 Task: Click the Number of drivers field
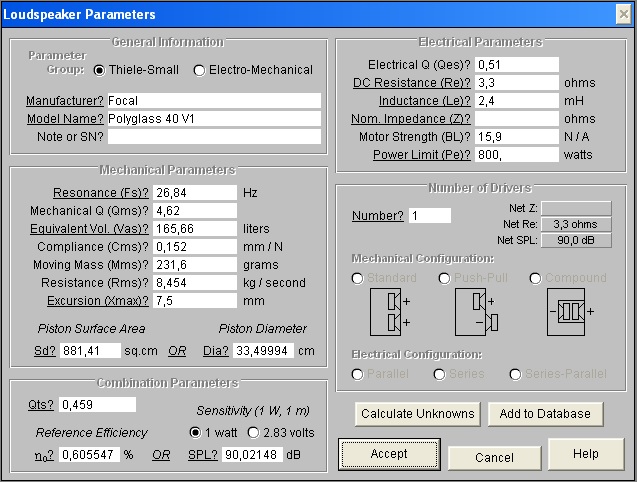pyautogui.click(x=430, y=216)
